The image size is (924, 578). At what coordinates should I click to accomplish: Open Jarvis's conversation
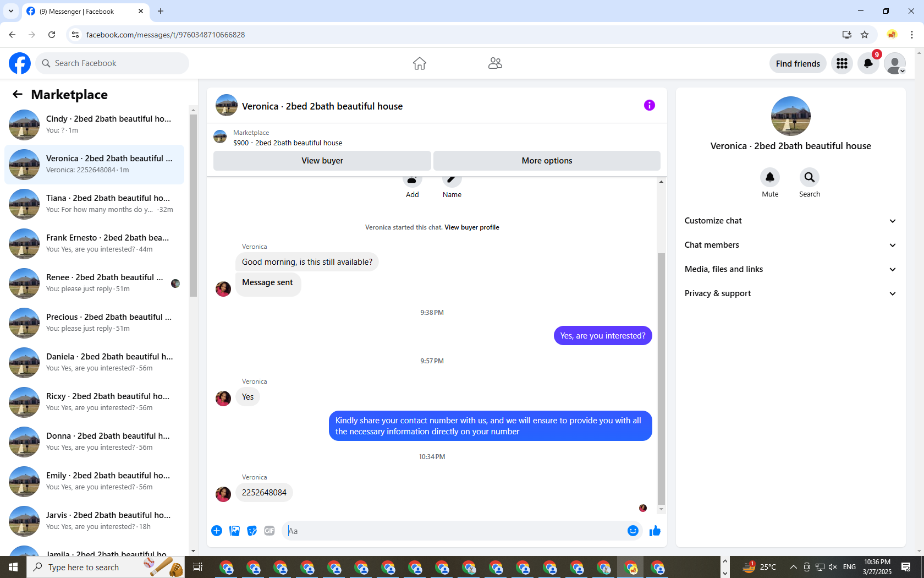pos(95,521)
